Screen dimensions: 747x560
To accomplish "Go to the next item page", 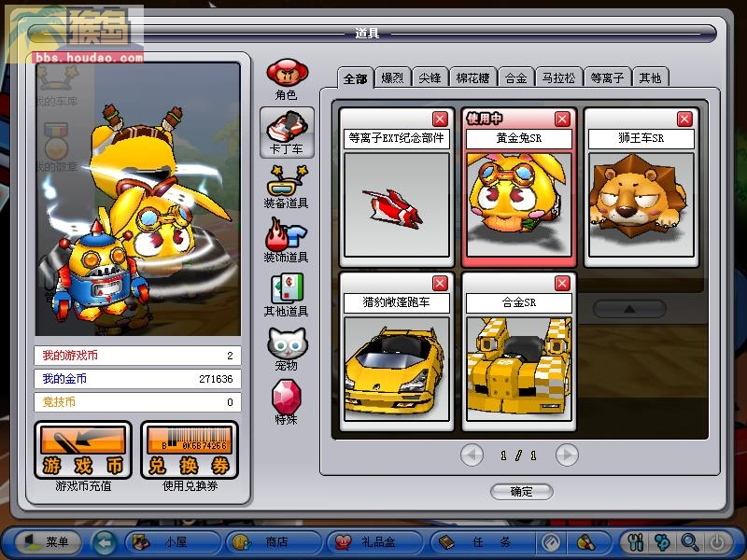I will [x=567, y=455].
